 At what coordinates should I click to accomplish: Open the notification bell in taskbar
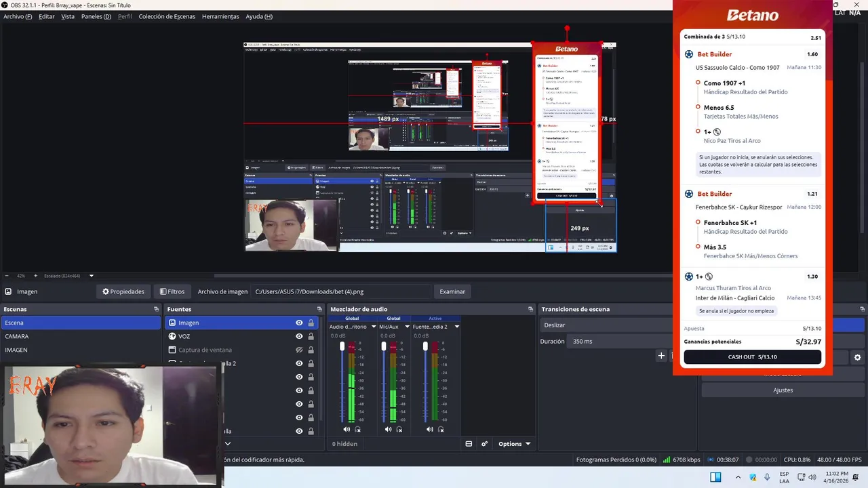[x=856, y=477]
